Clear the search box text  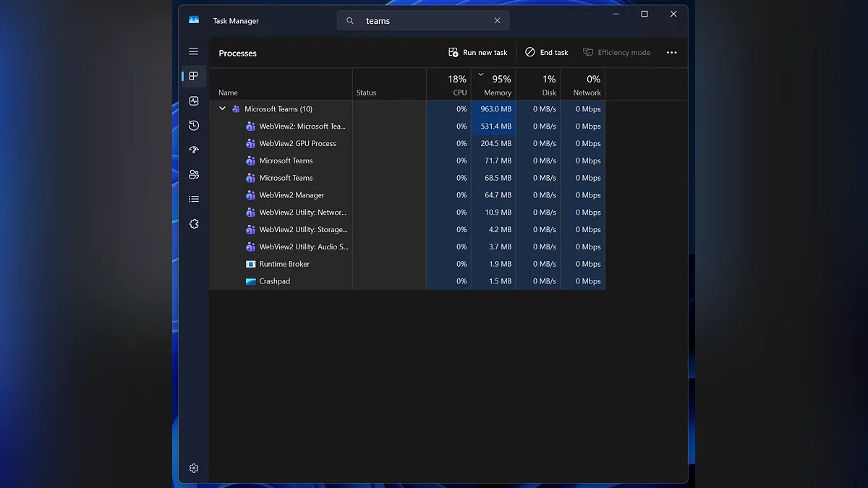pyautogui.click(x=497, y=21)
